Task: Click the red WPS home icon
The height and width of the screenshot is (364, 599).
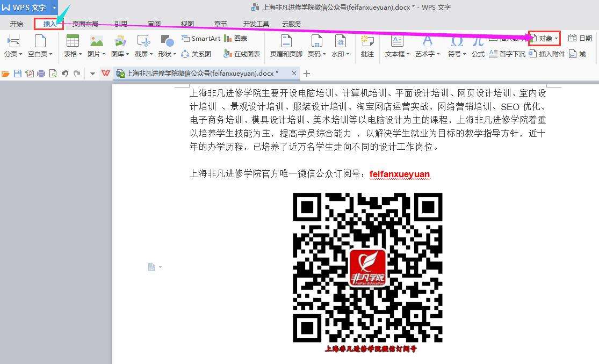Action: (x=106, y=74)
